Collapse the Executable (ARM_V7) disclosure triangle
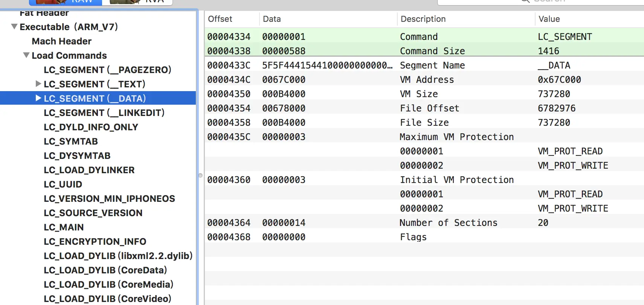The height and width of the screenshot is (305, 644). coord(14,27)
